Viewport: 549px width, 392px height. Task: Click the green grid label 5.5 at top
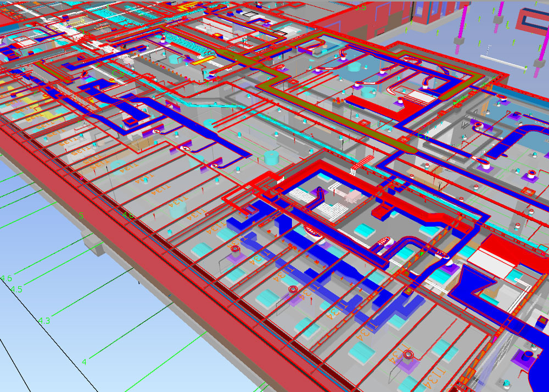360,7
